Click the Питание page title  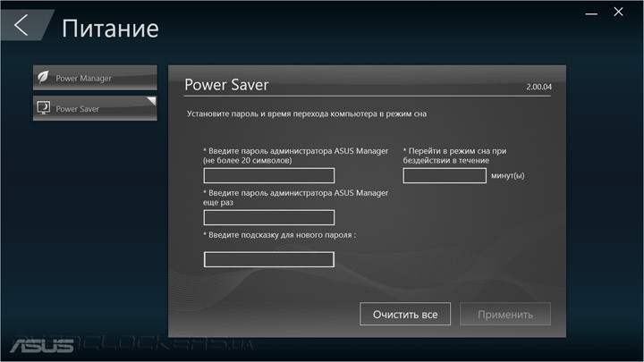click(x=110, y=29)
